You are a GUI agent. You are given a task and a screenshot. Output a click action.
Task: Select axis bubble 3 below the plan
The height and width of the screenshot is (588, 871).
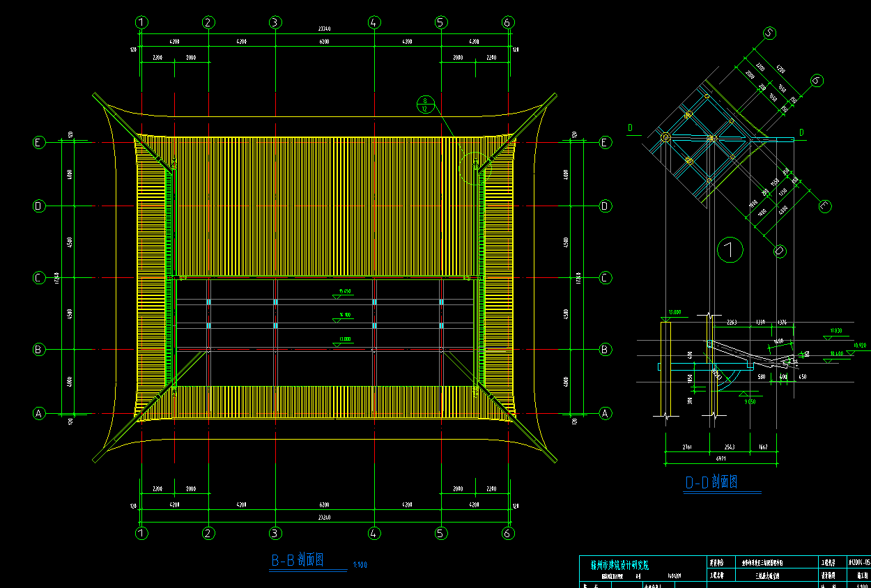[x=275, y=533]
